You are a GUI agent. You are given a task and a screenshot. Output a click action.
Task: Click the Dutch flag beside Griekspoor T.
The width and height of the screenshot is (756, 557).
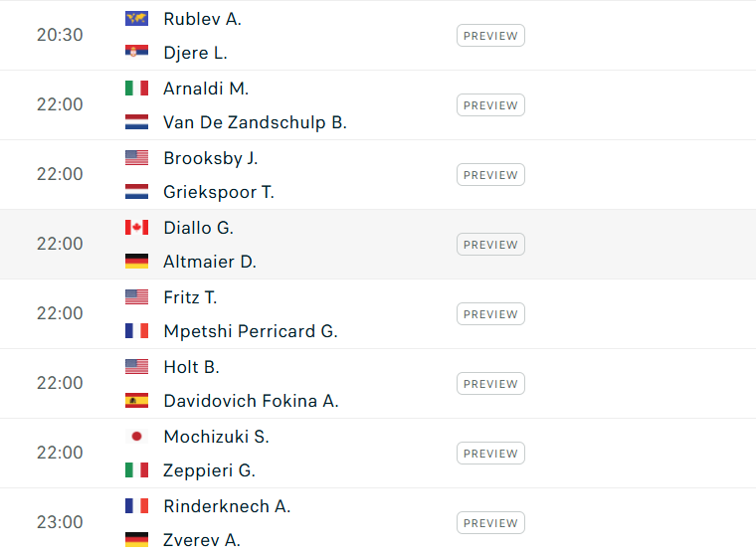[x=136, y=191]
